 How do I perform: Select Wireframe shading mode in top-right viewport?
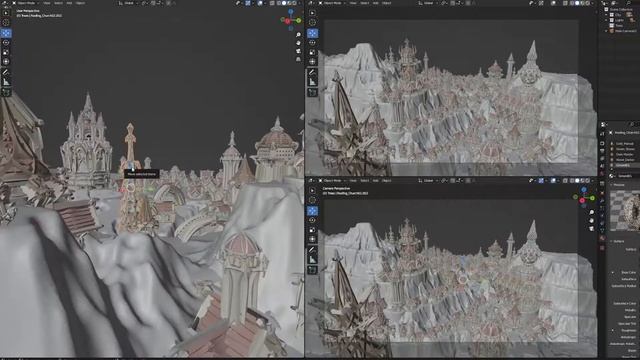571,3
